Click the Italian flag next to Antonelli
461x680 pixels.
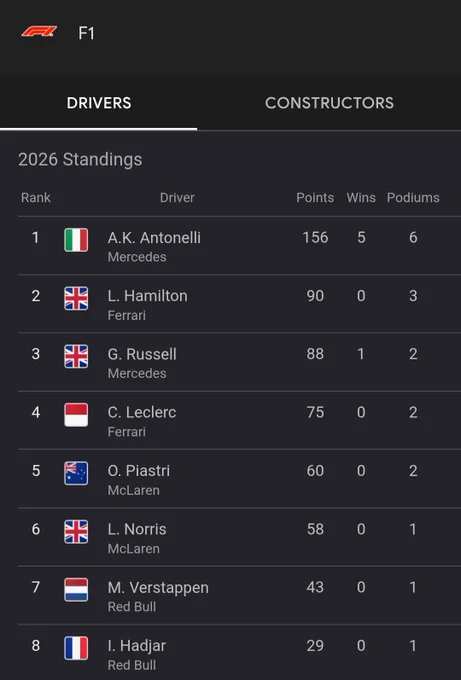(x=76, y=240)
